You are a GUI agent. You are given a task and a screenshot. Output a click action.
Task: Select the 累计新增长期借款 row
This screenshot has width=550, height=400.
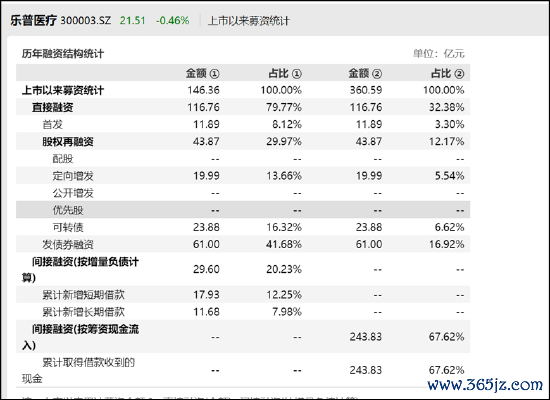[x=243, y=312]
